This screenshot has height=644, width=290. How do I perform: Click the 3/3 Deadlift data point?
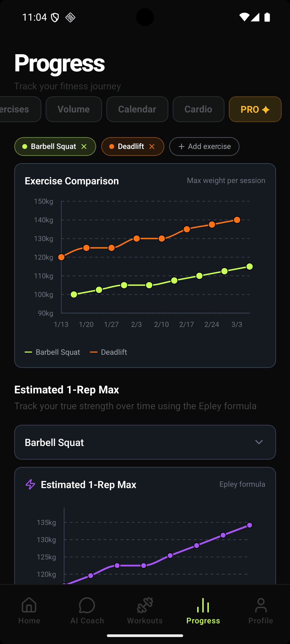pos(237,220)
